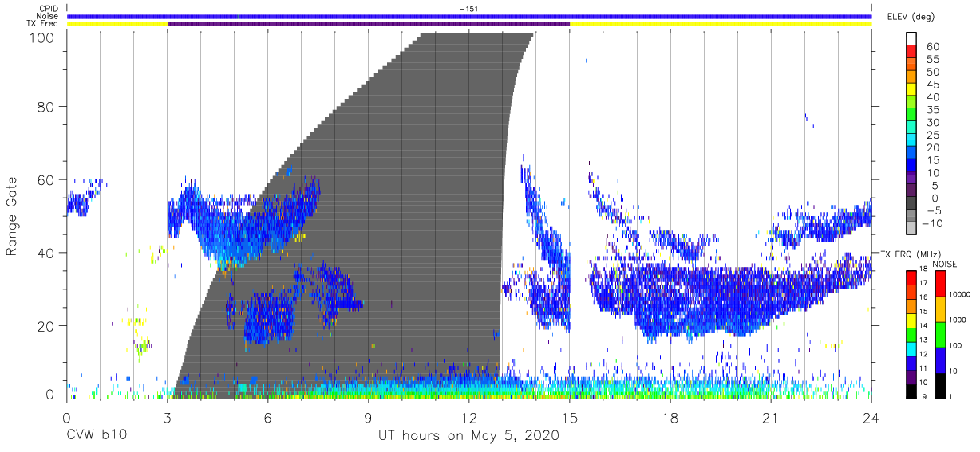Click the y-axis tick label '20'

point(47,326)
